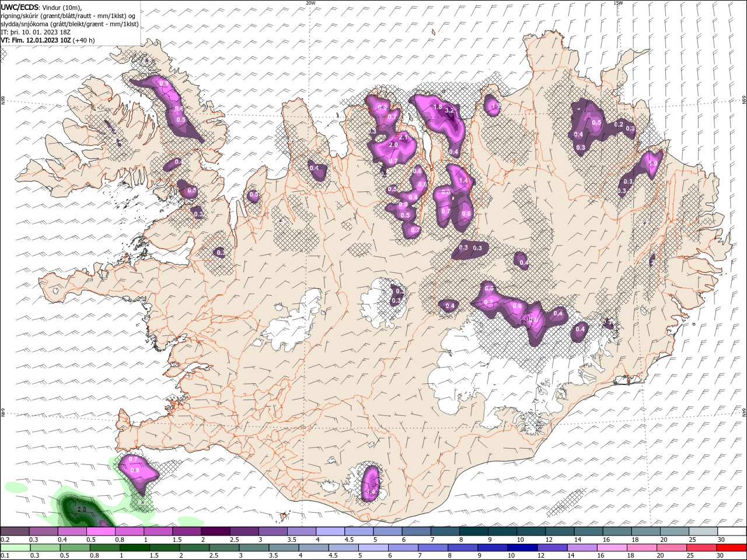
Task: Click the 'UWC/ECDS: Vindur (10m)' title line
Action: pyautogui.click(x=41, y=7)
